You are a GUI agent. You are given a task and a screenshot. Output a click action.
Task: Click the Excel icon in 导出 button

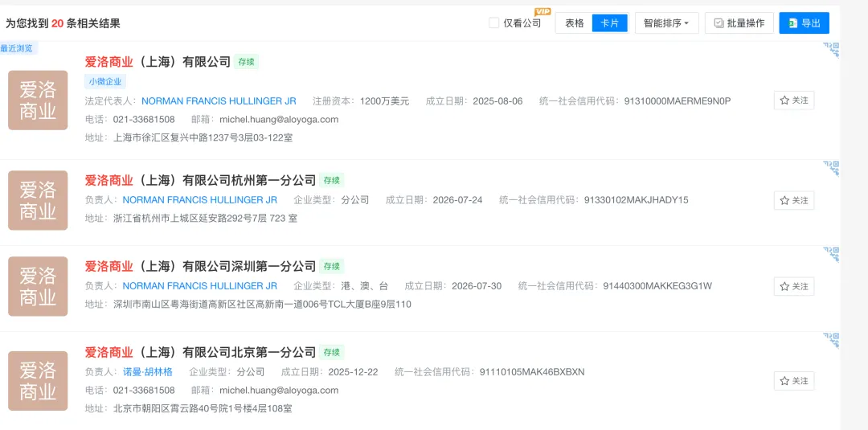tap(792, 23)
